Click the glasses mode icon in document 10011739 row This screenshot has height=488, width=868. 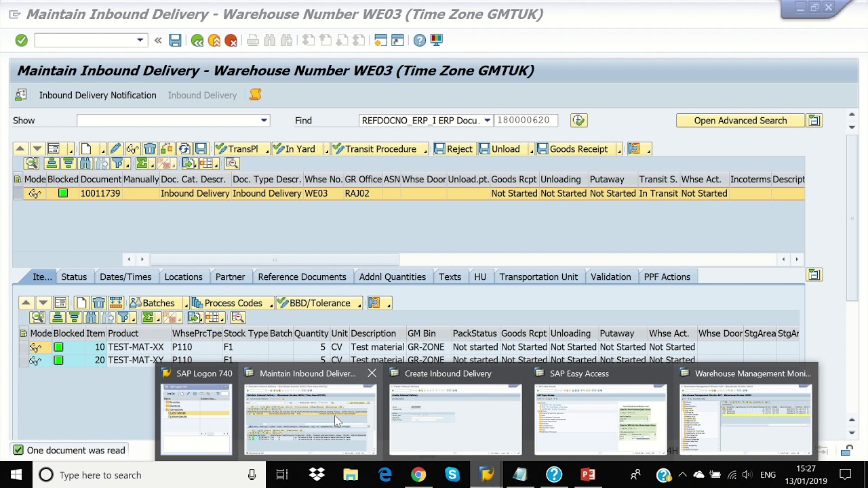35,194
